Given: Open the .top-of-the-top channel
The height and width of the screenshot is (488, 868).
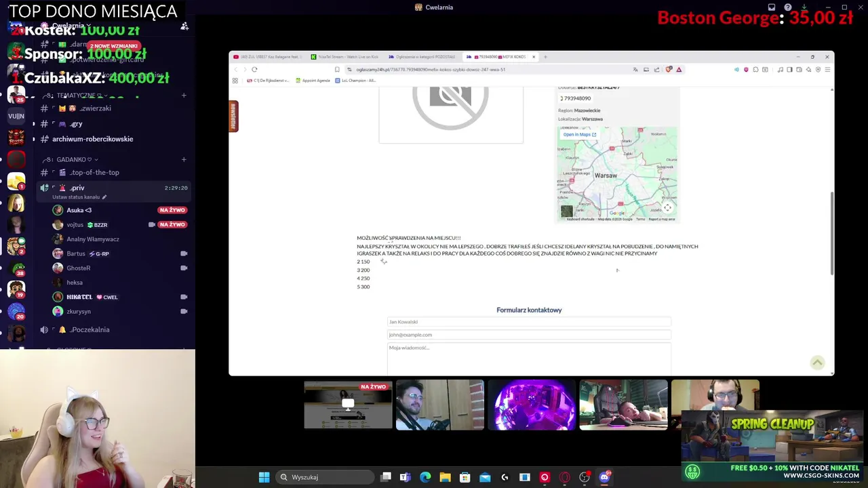Looking at the screenshot, I should 113,172.
